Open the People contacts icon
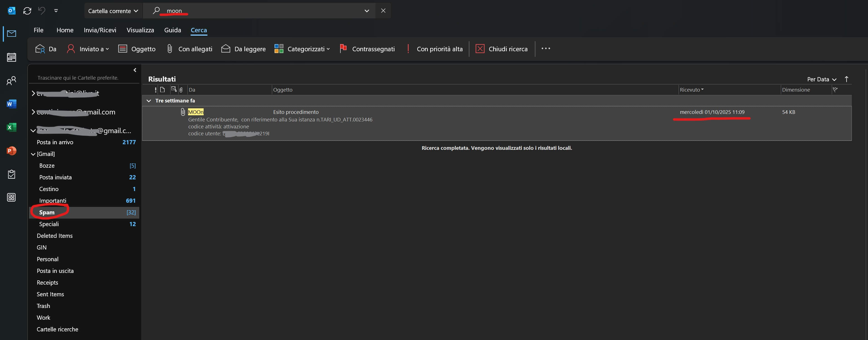 coord(11,80)
